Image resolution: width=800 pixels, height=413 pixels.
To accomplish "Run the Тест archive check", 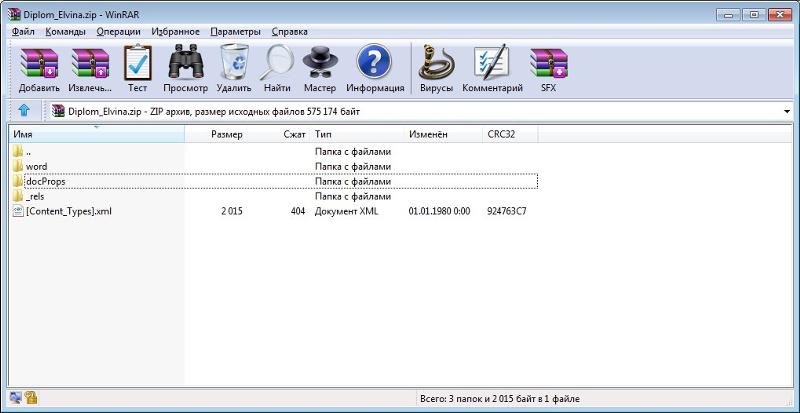I will pyautogui.click(x=138, y=62).
